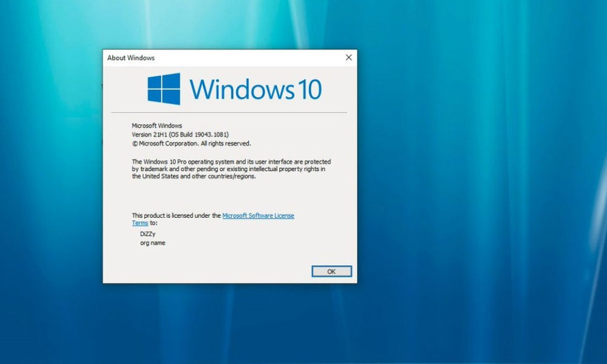Click the 'United States and other countries/regions' line
The height and width of the screenshot is (364, 607).
point(194,177)
